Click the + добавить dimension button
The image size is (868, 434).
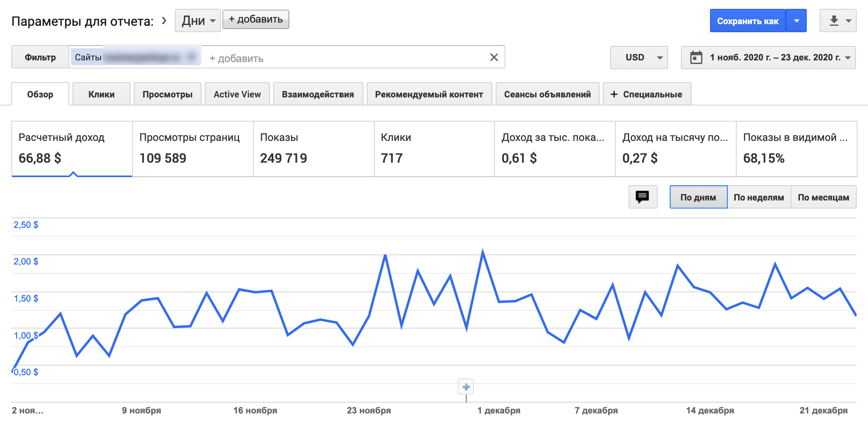click(x=255, y=19)
